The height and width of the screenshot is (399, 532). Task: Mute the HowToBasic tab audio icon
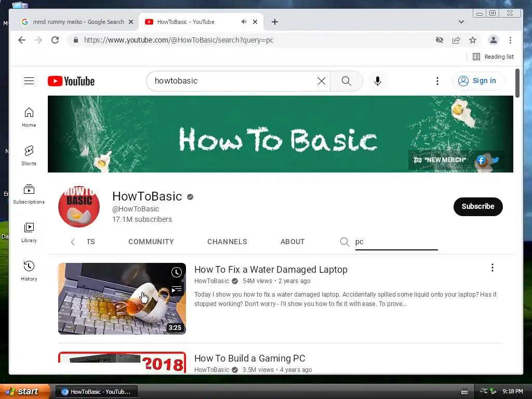point(244,22)
